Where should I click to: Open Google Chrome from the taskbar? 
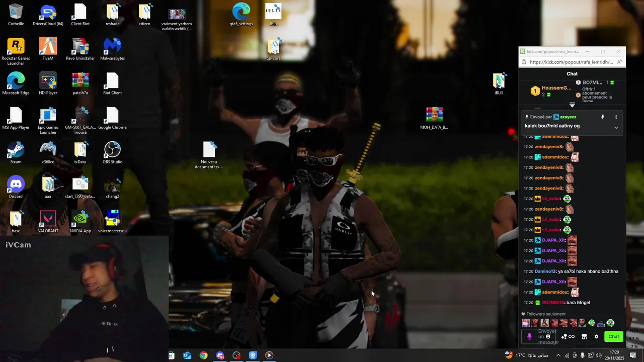pos(203,355)
